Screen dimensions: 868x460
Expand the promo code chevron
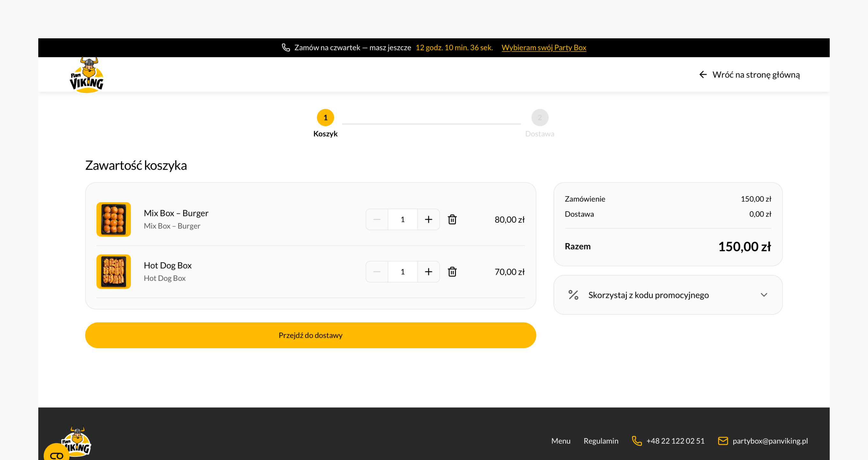coord(764,295)
